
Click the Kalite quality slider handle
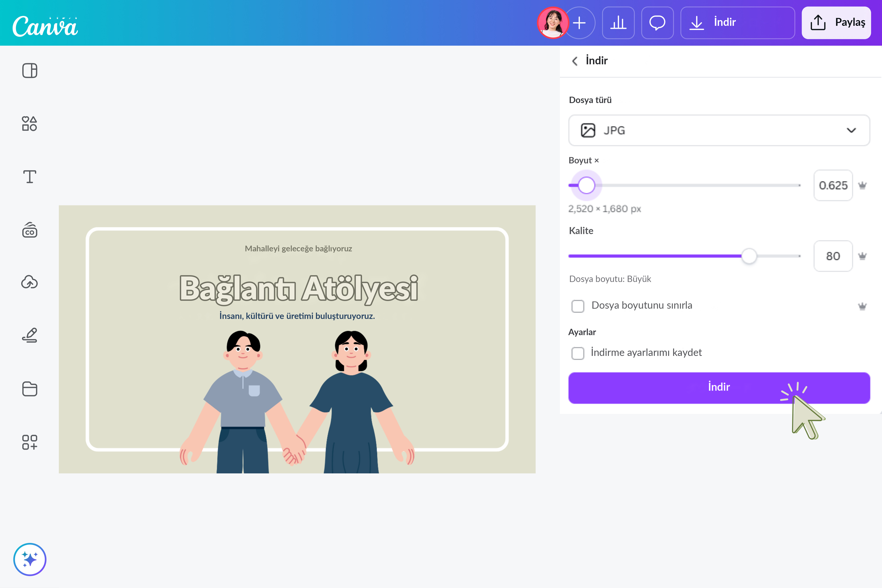click(749, 256)
